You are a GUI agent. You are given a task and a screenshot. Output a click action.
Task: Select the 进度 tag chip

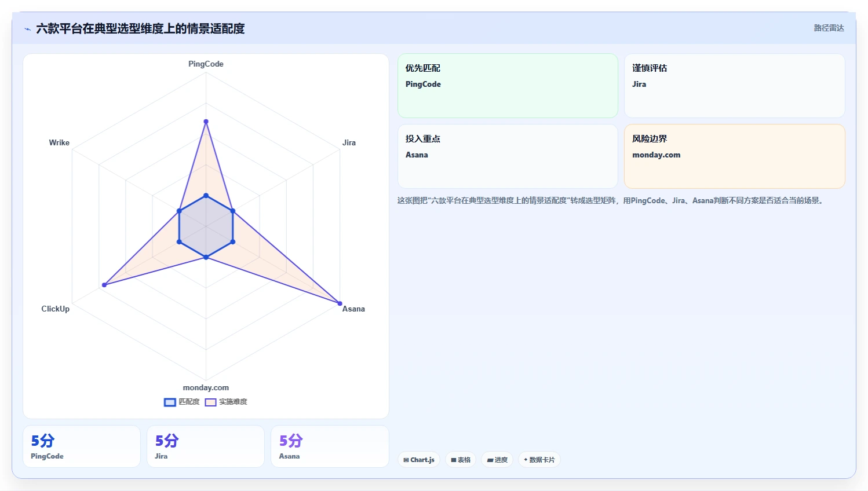coord(497,460)
